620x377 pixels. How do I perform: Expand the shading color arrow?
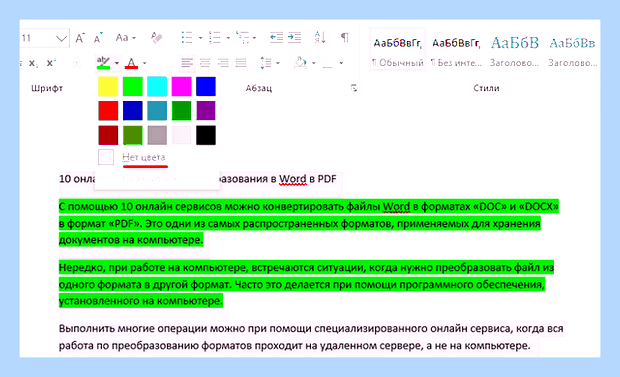(314, 63)
